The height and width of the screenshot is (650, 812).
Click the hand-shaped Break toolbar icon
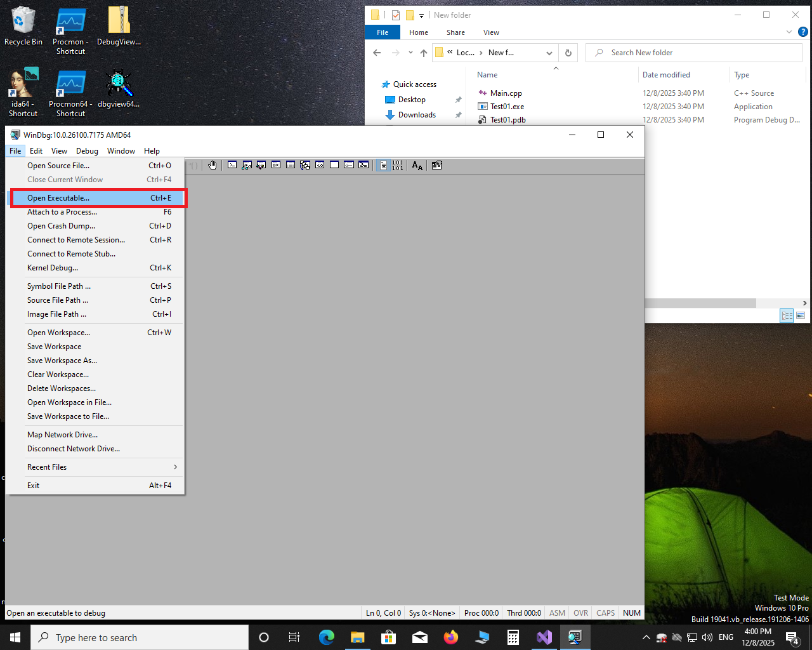(x=213, y=165)
